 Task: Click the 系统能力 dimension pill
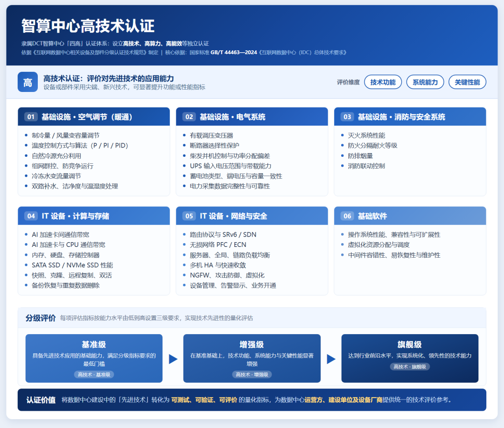425,82
